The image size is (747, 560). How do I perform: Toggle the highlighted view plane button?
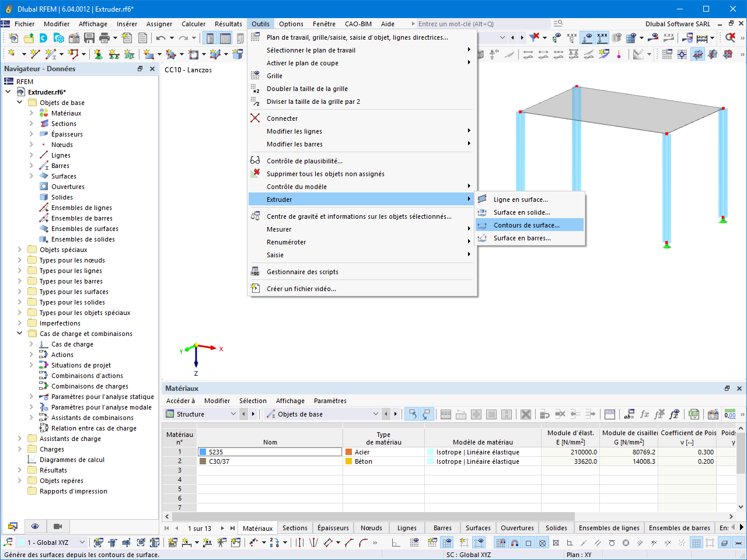(697, 54)
